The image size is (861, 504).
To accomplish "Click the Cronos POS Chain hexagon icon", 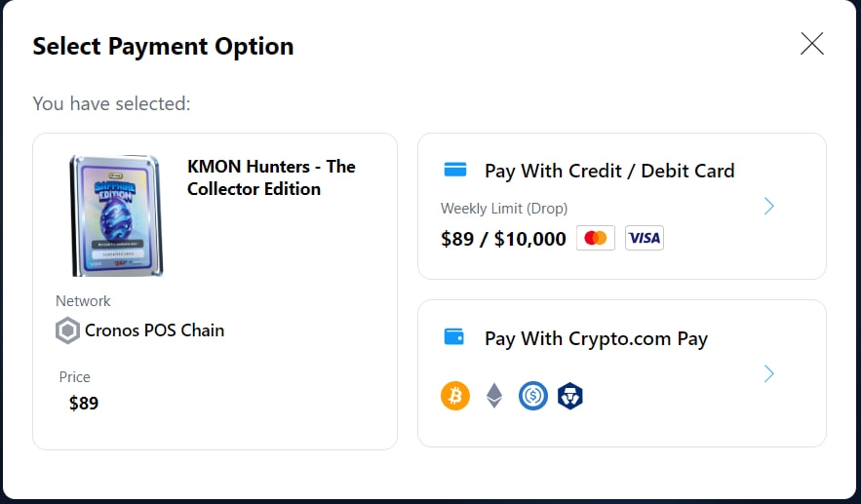I will point(67,331).
